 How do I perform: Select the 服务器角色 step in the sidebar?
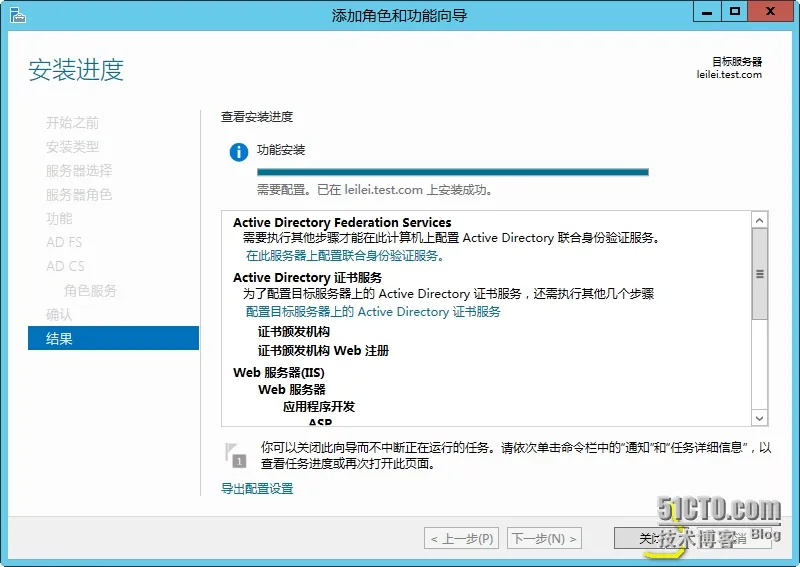pyautogui.click(x=79, y=195)
